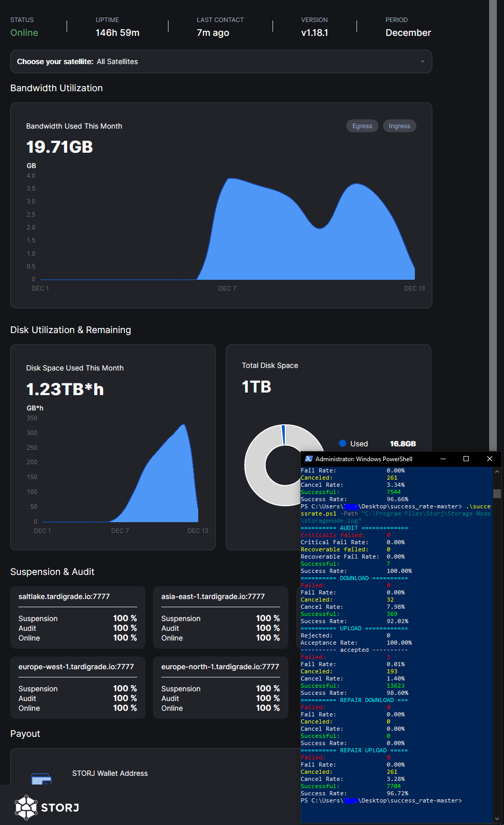504x825 pixels.
Task: Open the europe-north-1.tardigrade.io:7777 audit card
Action: pyautogui.click(x=220, y=688)
